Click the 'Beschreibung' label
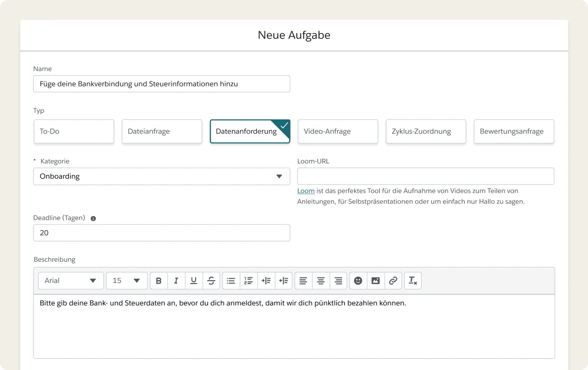 (54, 259)
